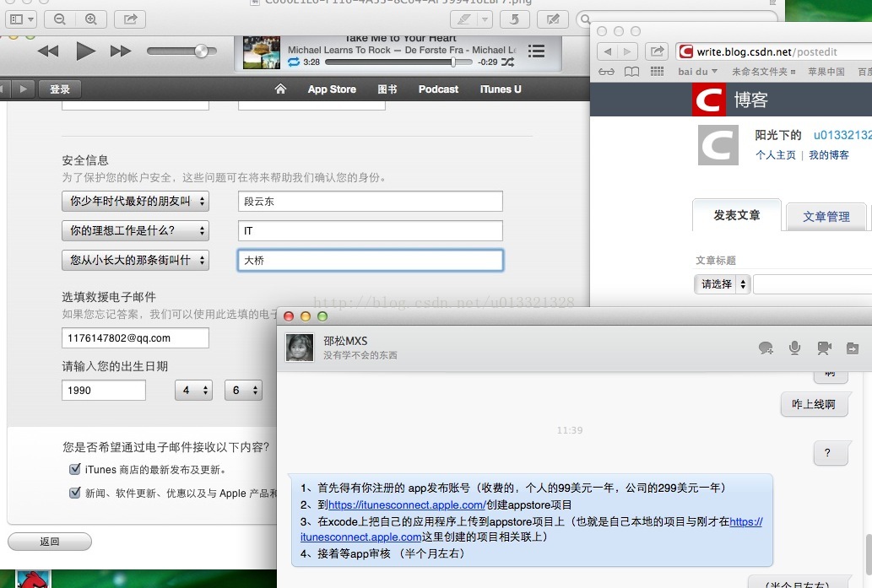Viewport: 872px width, 588px height.
Task: Open the 图书 tab in iTunes
Action: click(x=387, y=89)
